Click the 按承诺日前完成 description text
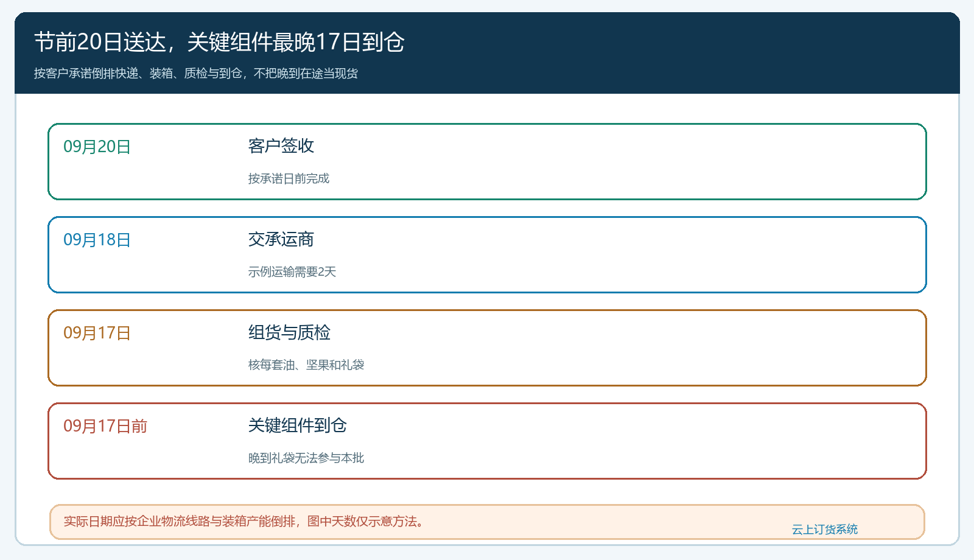974x560 pixels. [289, 178]
